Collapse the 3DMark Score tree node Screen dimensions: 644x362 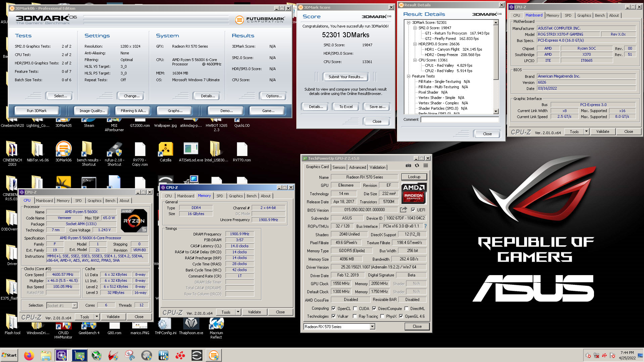[409, 23]
